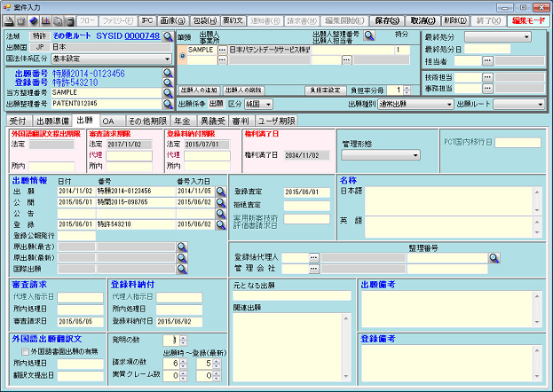Image resolution: width=553 pixels, height=392 pixels.
Task: Click into the 出願備考 text area
Action: click(447, 310)
